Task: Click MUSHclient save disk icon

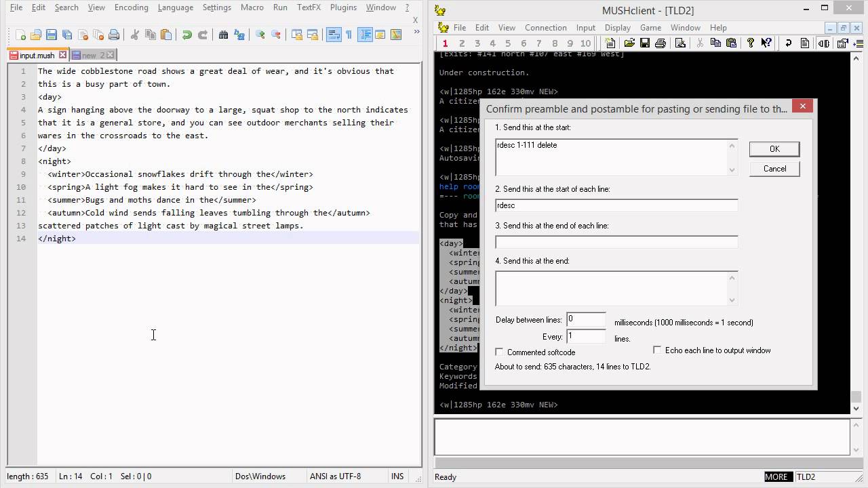Action: click(645, 43)
